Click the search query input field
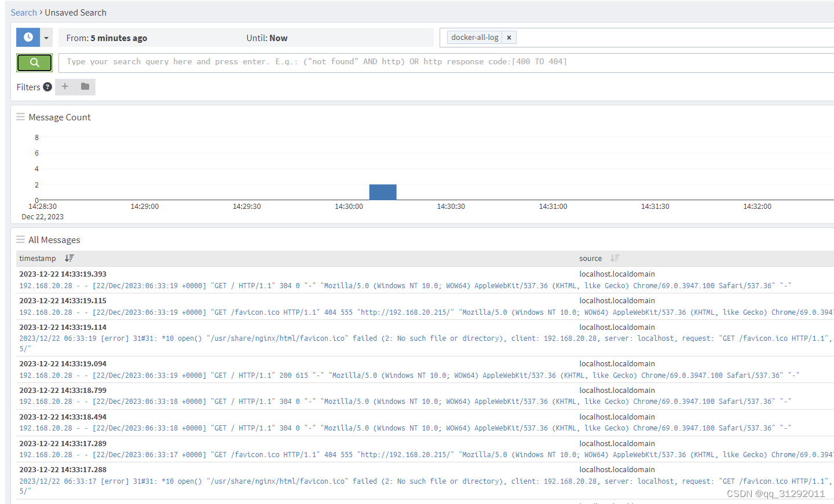Image resolution: width=834 pixels, height=504 pixels. click(446, 62)
